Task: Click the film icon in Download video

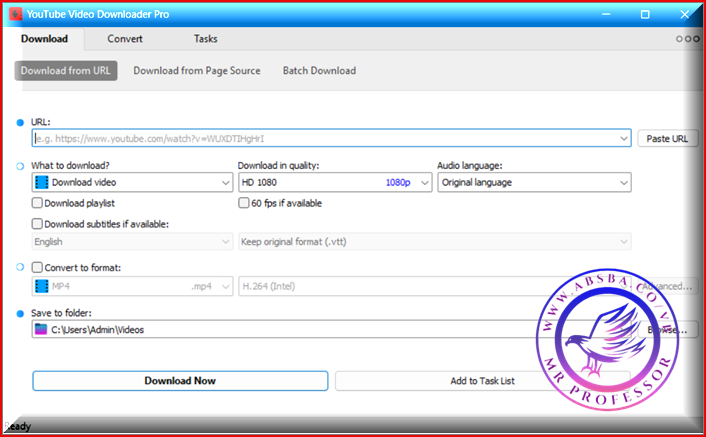Action: (41, 182)
